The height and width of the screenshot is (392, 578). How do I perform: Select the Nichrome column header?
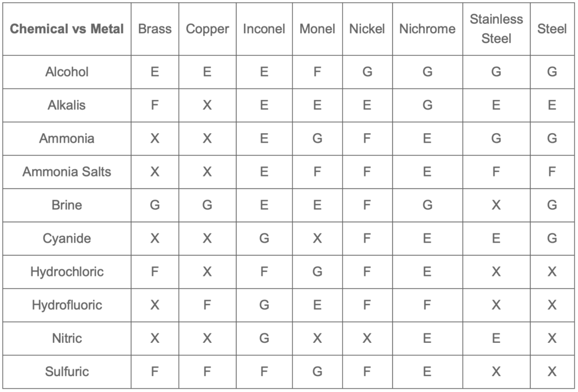pyautogui.click(x=427, y=29)
